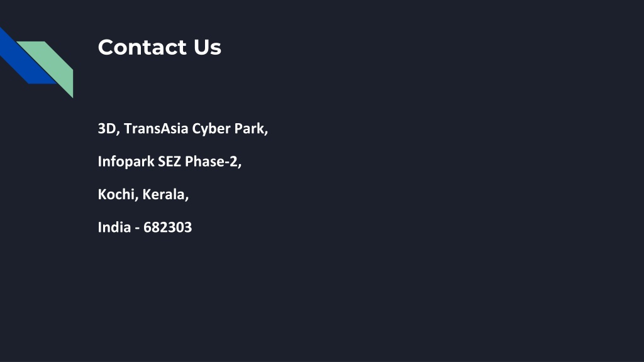This screenshot has width=644, height=362.
Task: Place cursor in the Infopark SEZ Phase-2 line
Action: click(170, 162)
